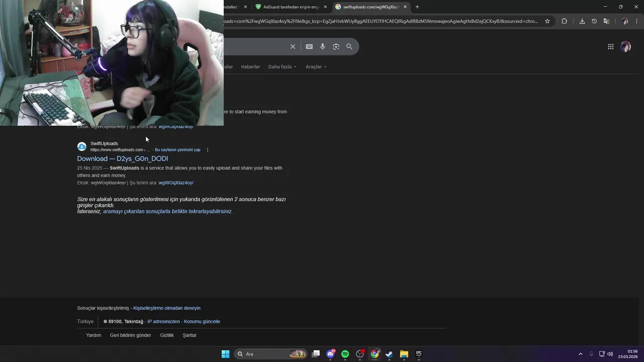The height and width of the screenshot is (362, 644).
Task: Show hidden system tray icons
Action: [580, 354]
